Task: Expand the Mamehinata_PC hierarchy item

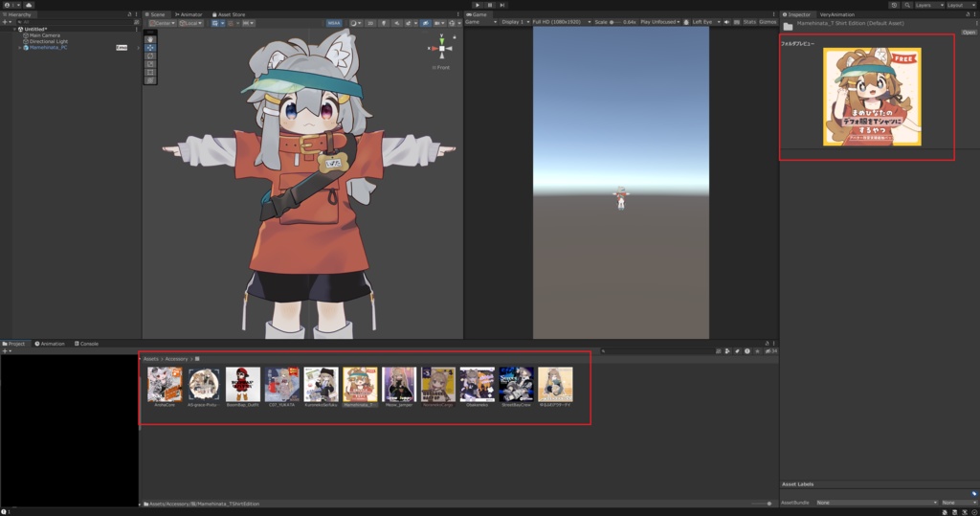Action: (x=19, y=48)
